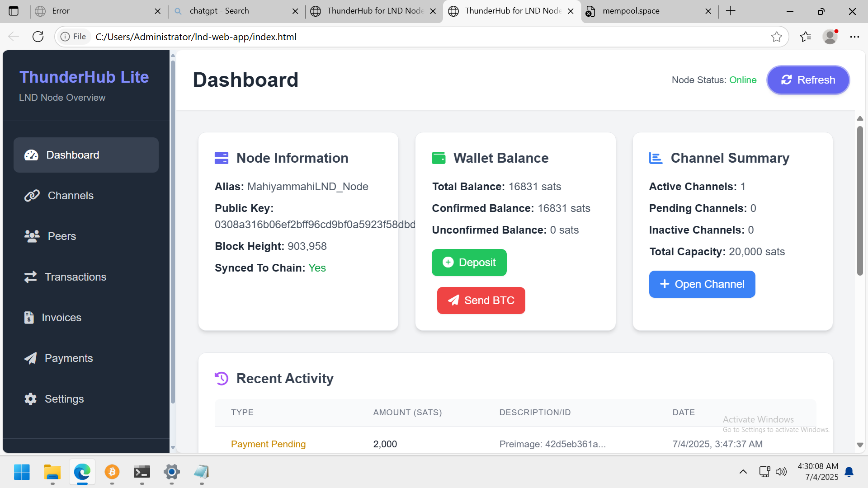The image size is (868, 488).
Task: Click the Transactions arrows icon
Action: 30,277
